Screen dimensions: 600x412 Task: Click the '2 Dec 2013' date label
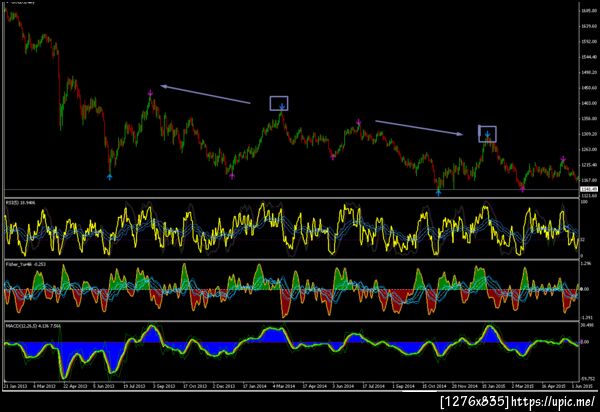pyautogui.click(x=224, y=386)
